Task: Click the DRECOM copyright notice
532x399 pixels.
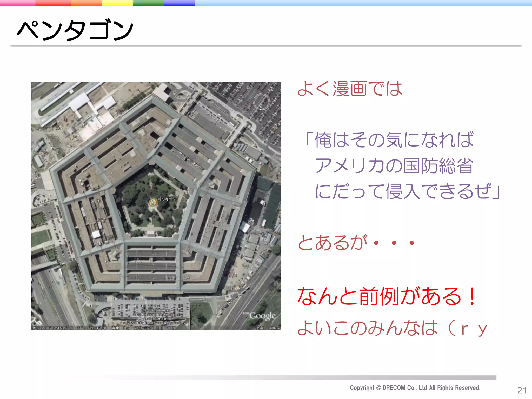Action: (415, 388)
